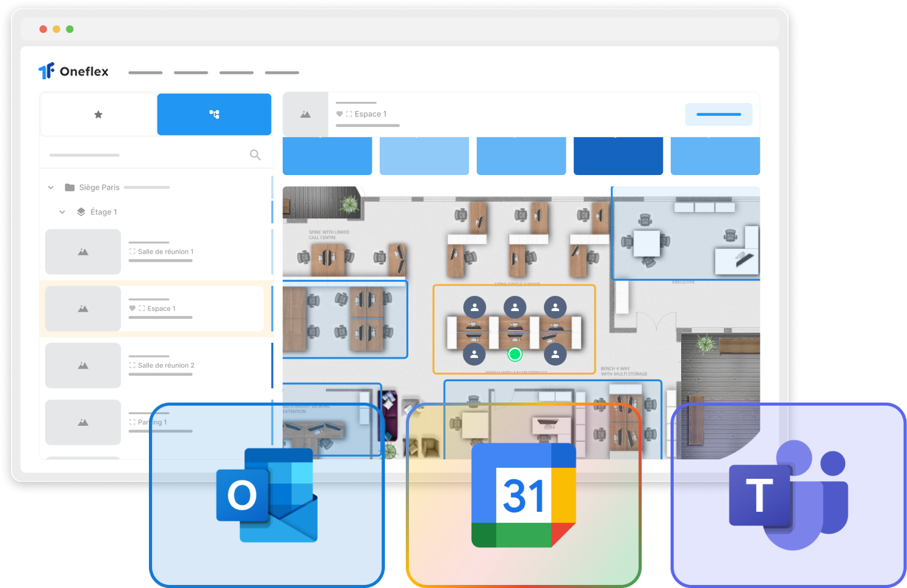
Task: Click bottom-right occupied desk person icon
Action: point(555,354)
